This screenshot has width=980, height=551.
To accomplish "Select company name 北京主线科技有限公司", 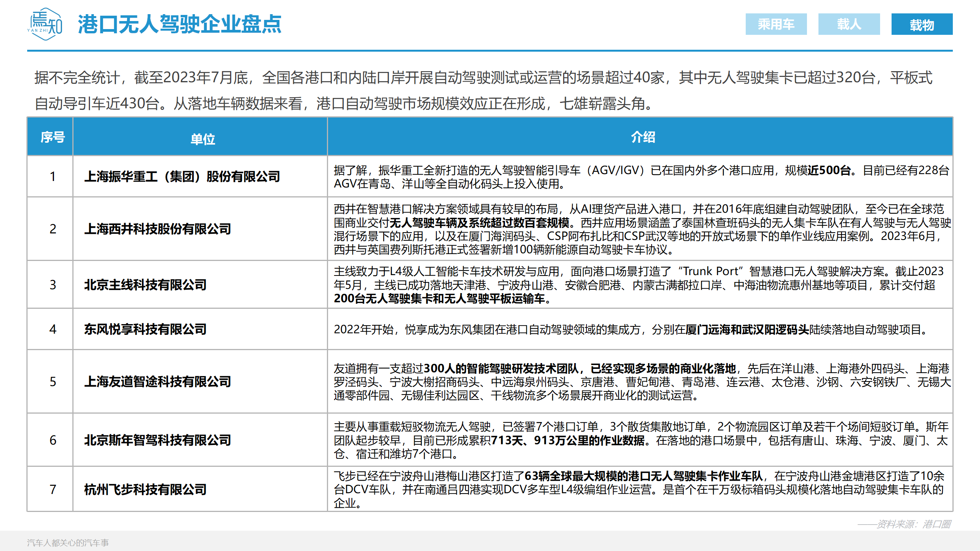I will click(145, 285).
